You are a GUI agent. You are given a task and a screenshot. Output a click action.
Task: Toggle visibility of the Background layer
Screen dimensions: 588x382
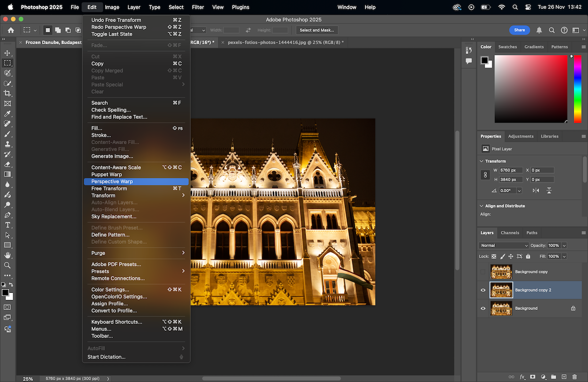483,308
